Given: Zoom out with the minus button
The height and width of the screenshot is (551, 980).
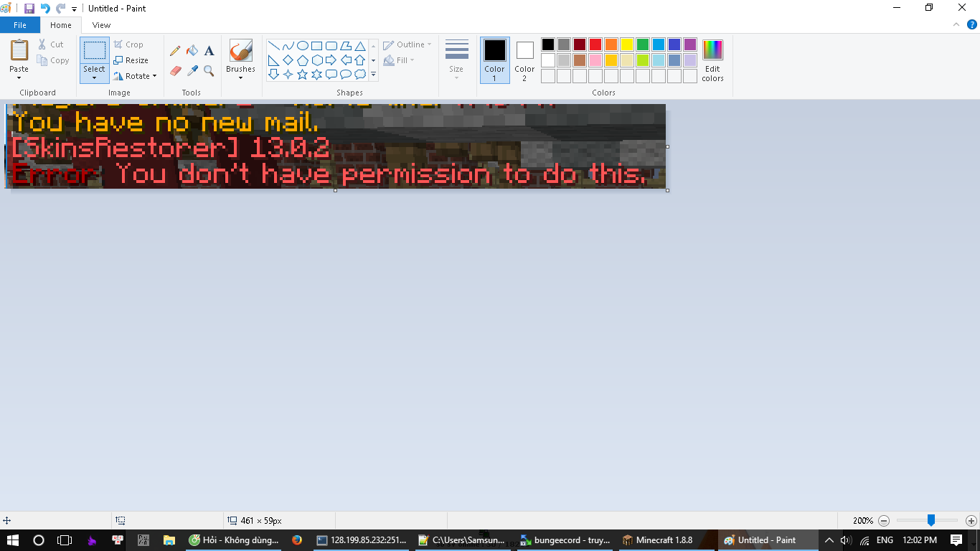Looking at the screenshot, I should (x=884, y=521).
